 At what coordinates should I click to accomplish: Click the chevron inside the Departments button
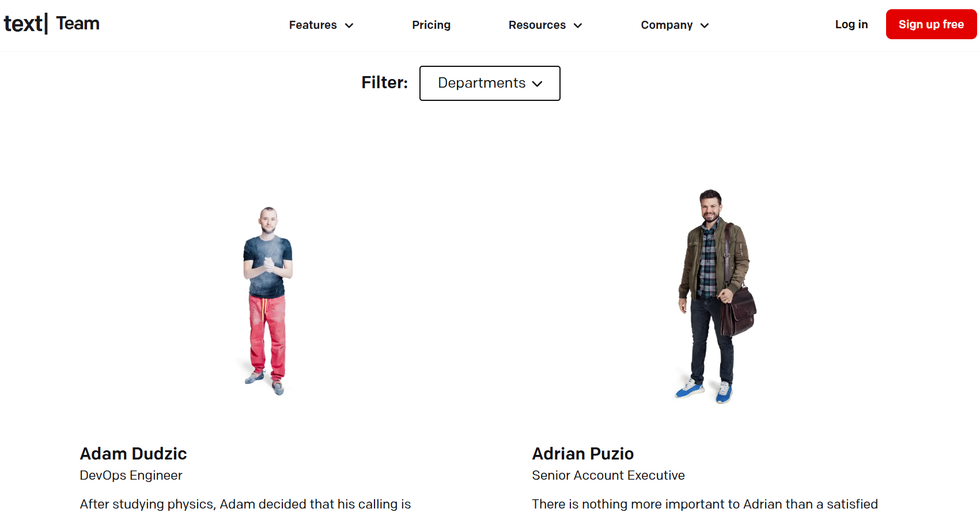(x=537, y=84)
